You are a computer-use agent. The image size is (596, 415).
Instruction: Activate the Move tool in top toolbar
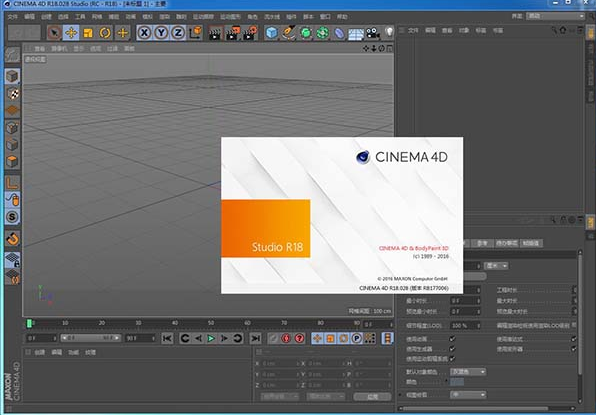(71, 33)
